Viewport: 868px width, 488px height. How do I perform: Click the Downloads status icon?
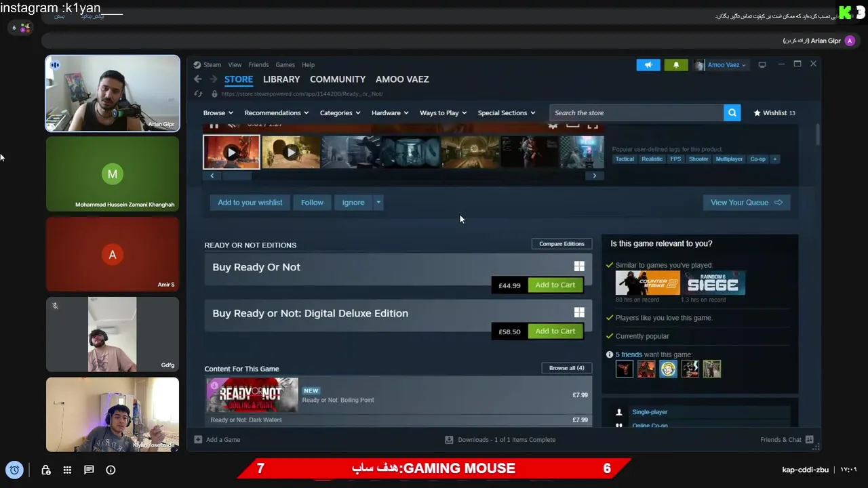coord(449,439)
